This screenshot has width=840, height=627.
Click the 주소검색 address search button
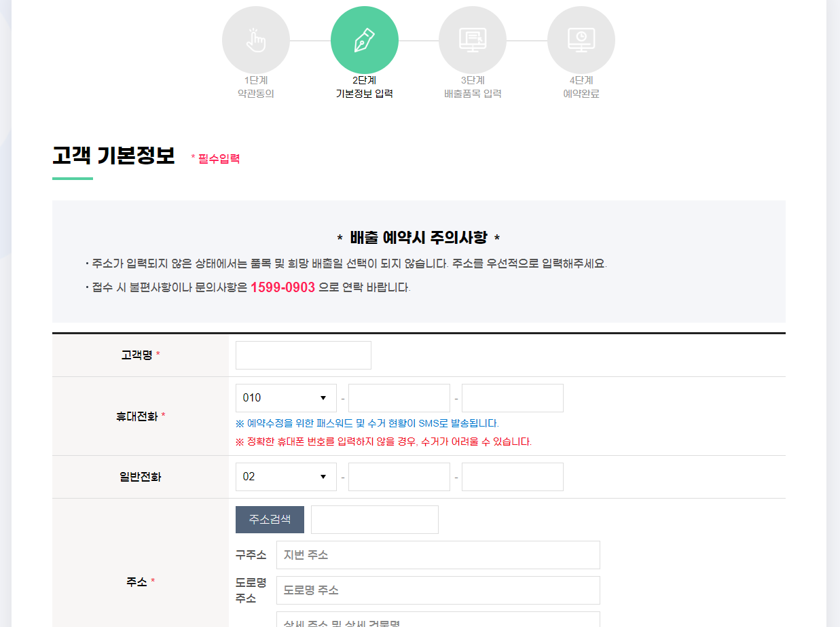click(270, 519)
